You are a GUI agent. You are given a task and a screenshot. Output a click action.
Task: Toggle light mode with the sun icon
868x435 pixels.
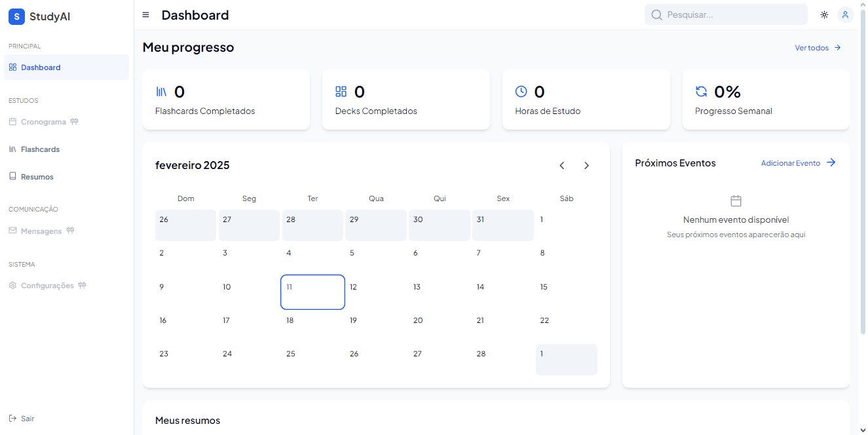click(824, 14)
